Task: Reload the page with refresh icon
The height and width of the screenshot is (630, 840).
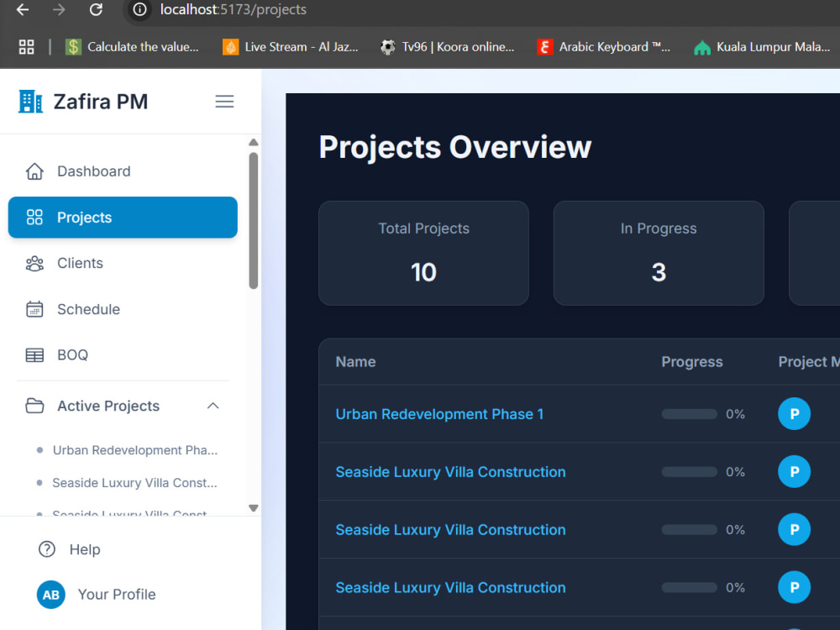Action: (x=96, y=9)
